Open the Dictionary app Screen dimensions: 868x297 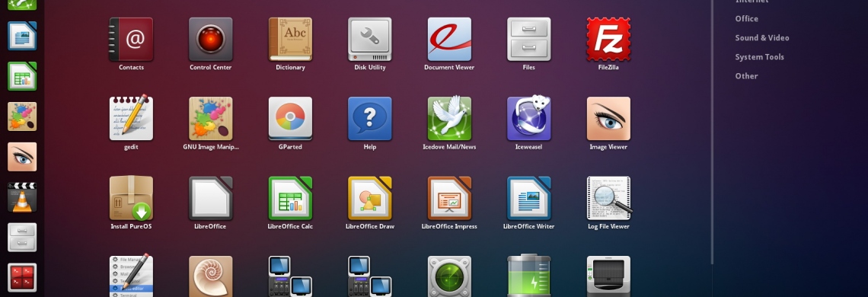[290, 40]
